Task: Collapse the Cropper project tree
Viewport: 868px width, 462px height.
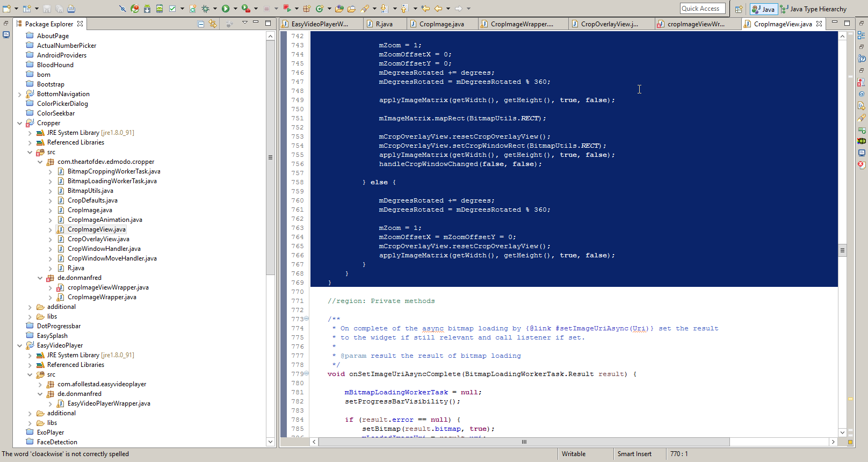Action: (x=20, y=123)
